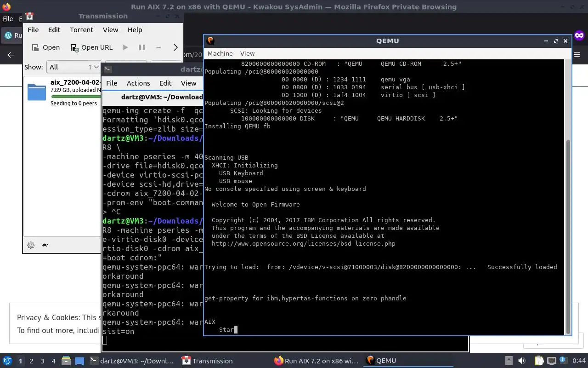The width and height of the screenshot is (588, 368).
Task: Open the Edit menu in Transmission
Action: point(54,29)
